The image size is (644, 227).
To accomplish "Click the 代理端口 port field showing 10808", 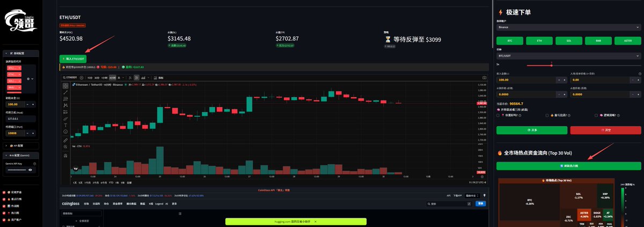I will (14, 133).
